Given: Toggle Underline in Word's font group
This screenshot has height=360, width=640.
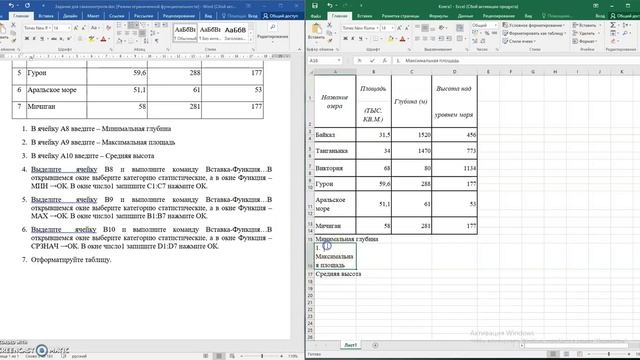Looking at the screenshot, I should point(41,39).
